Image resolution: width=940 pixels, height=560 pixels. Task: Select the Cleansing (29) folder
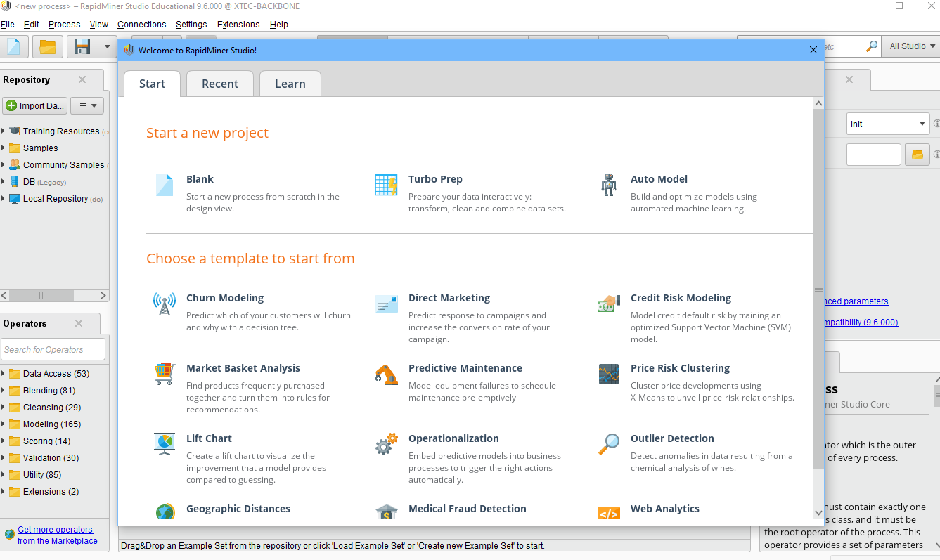pos(45,408)
